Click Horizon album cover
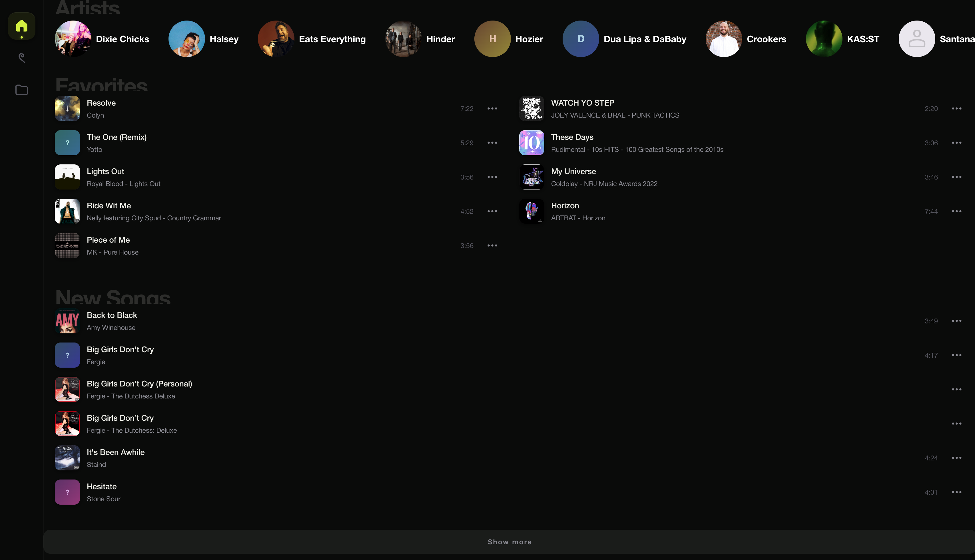This screenshot has height=560, width=975. coord(532,211)
